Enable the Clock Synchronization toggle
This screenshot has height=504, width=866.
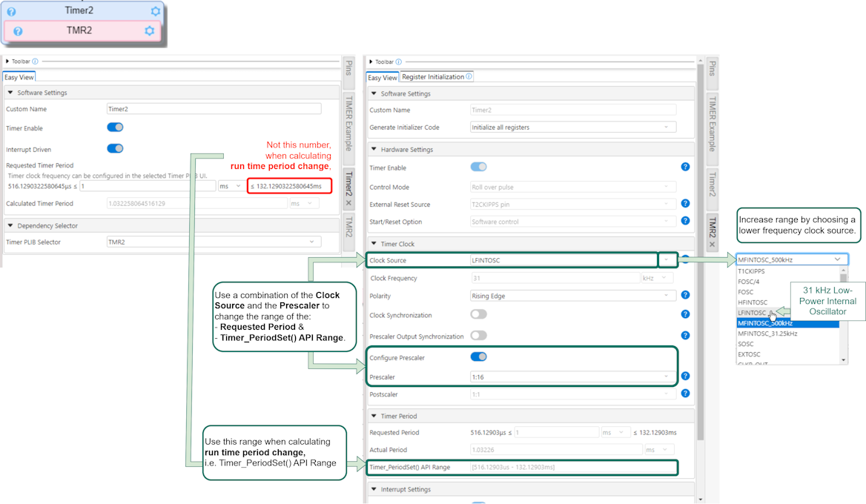[x=478, y=314]
